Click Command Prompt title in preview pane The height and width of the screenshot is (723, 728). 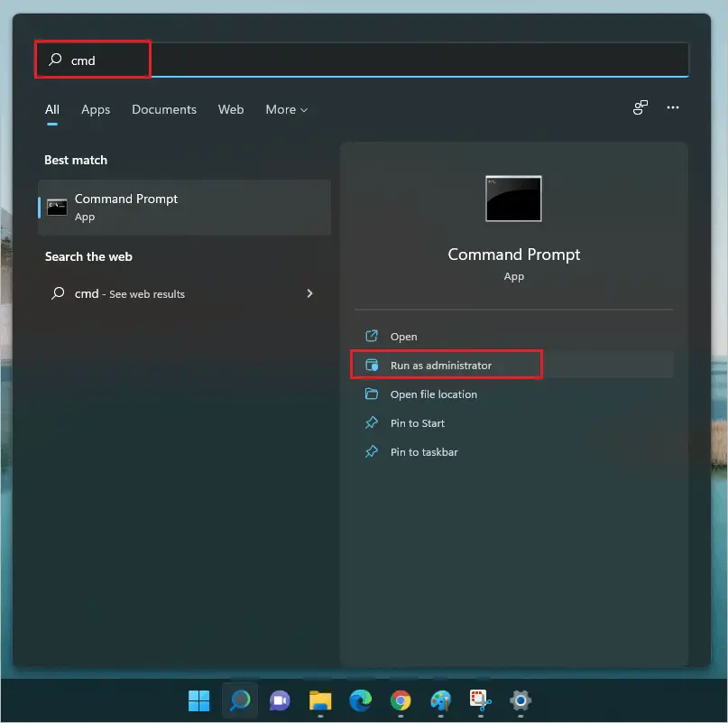(x=514, y=255)
